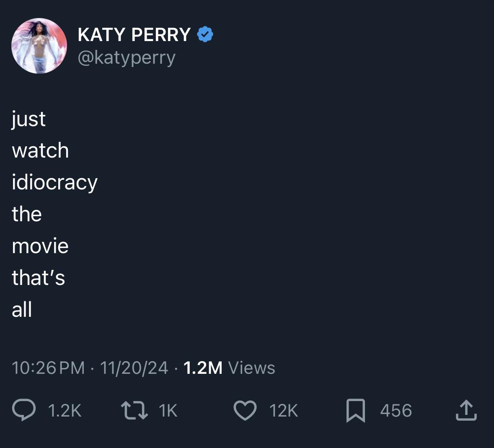The image size is (494, 448).
Task: Click the word "watch" in the tweet
Action: (x=41, y=150)
